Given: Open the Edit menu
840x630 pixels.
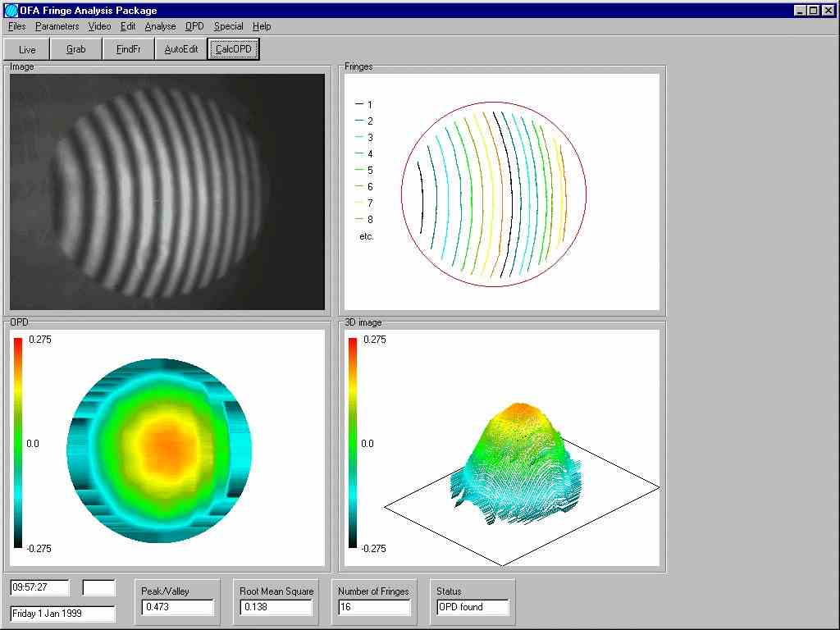Looking at the screenshot, I should [128, 26].
